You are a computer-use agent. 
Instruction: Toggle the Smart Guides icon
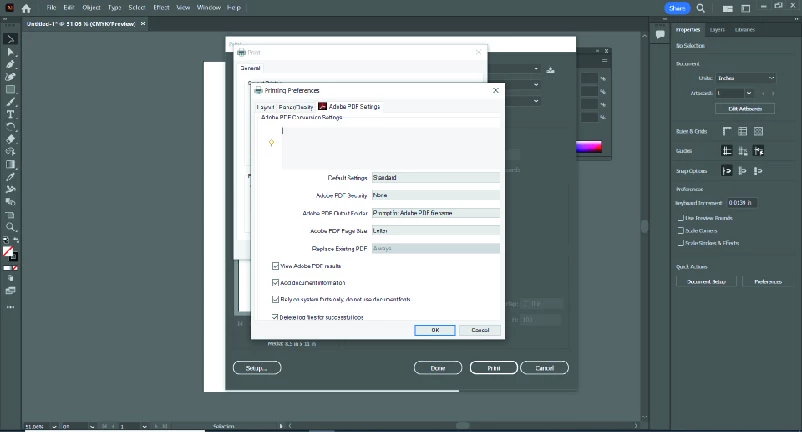(x=759, y=151)
